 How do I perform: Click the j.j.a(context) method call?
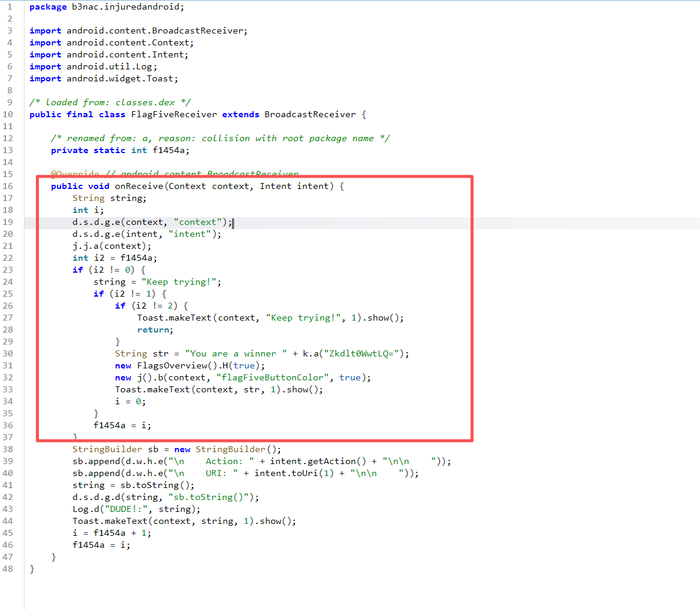coord(112,246)
